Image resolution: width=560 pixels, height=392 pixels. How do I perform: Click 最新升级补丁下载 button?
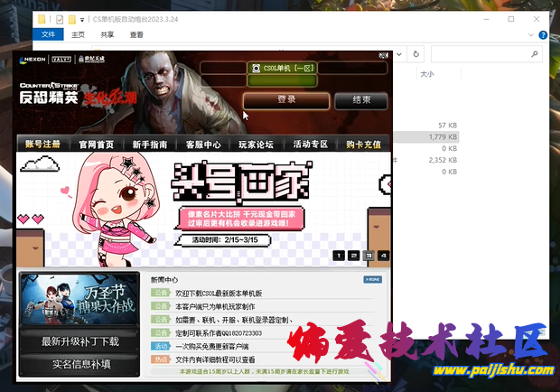click(x=79, y=341)
